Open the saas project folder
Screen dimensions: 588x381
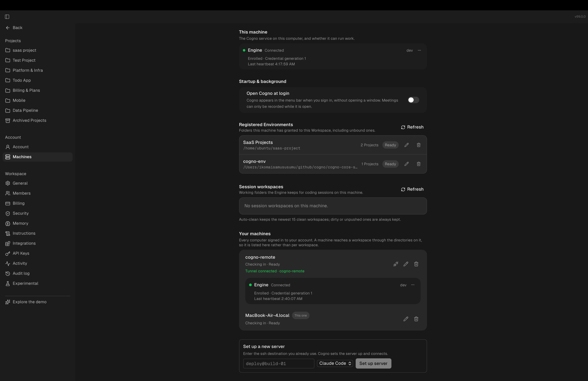pyautogui.click(x=37, y=50)
